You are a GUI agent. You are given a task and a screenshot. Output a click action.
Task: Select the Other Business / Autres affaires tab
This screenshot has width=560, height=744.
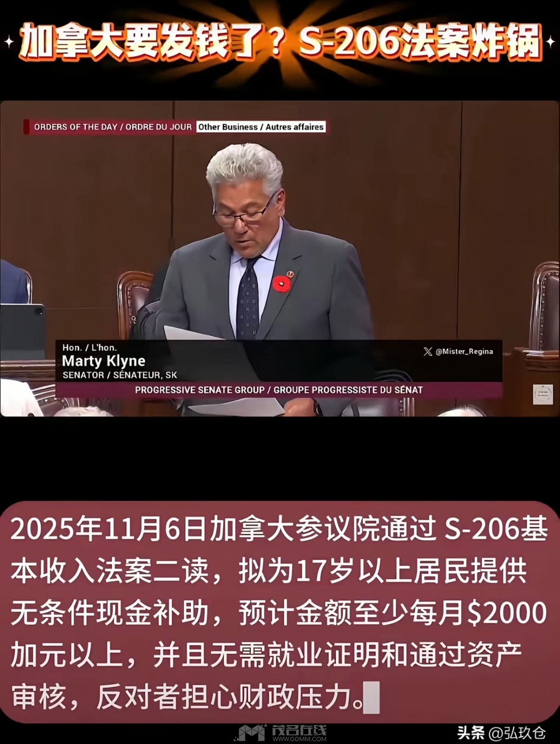(261, 127)
